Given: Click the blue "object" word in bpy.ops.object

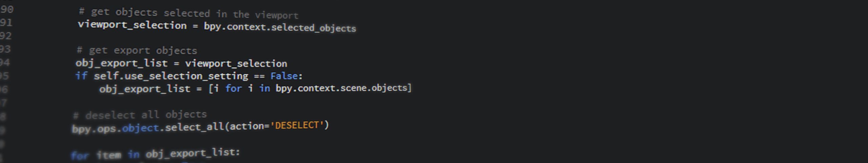Looking at the screenshot, I should click(x=140, y=128).
